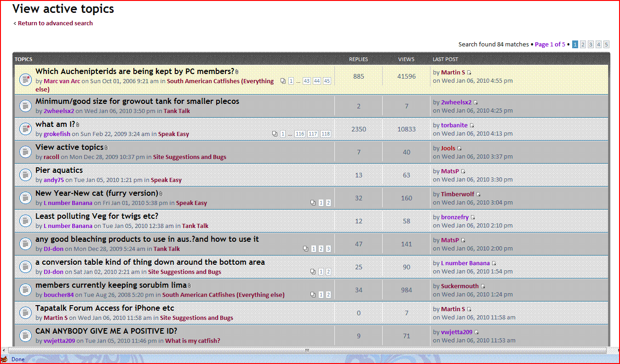Click topic icon beside 'members currently keeping sorubim lima'

pyautogui.click(x=25, y=290)
